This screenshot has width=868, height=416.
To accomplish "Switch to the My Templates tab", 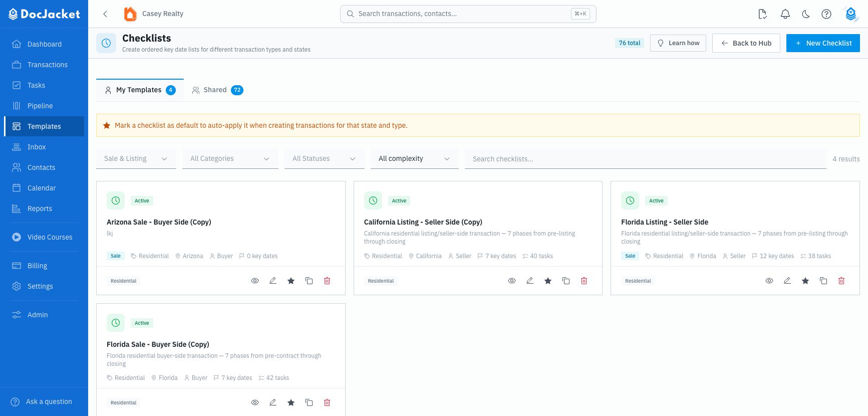I will pos(140,90).
